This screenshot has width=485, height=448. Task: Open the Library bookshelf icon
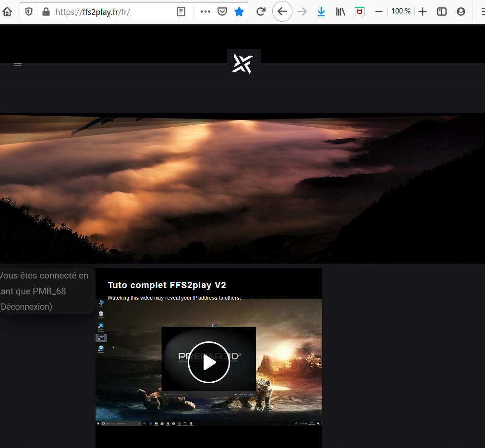coord(340,12)
